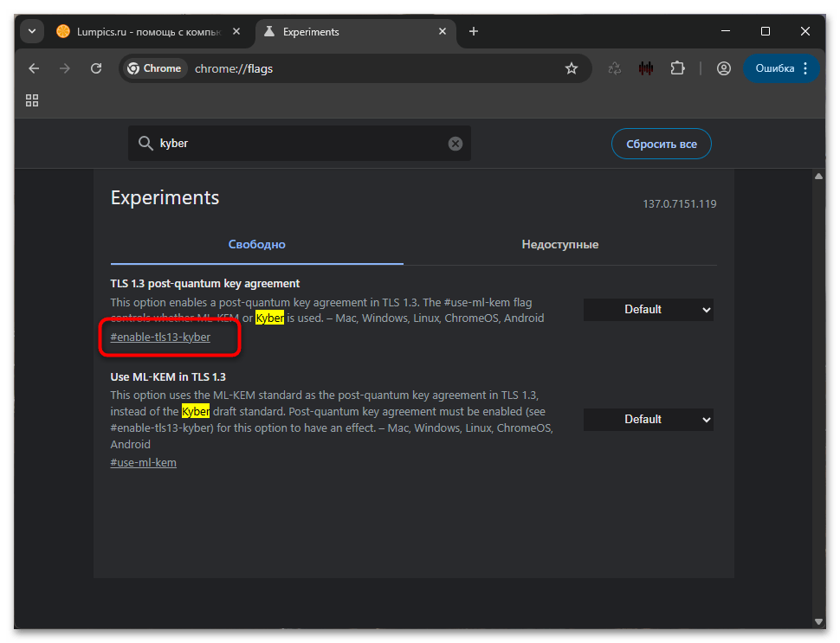840x643 pixels.
Task: Open the #use-ml-kem link
Action: point(144,463)
